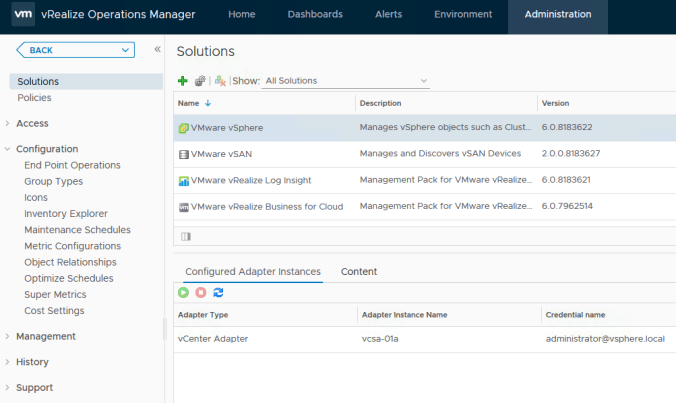This screenshot has width=676, height=403.
Task: Stop collecting with the red stop icon
Action: 200,292
